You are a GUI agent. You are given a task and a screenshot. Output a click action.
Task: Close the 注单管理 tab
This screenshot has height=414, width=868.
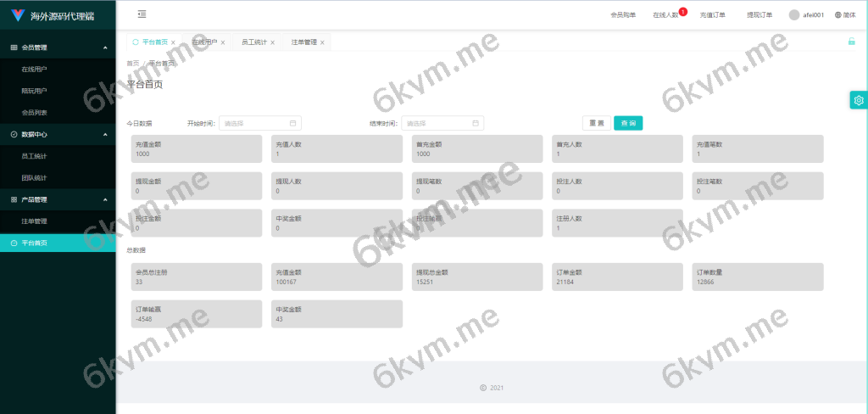click(321, 42)
